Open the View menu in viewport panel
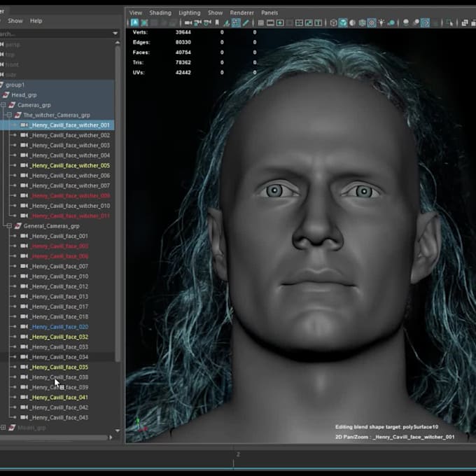 (135, 13)
